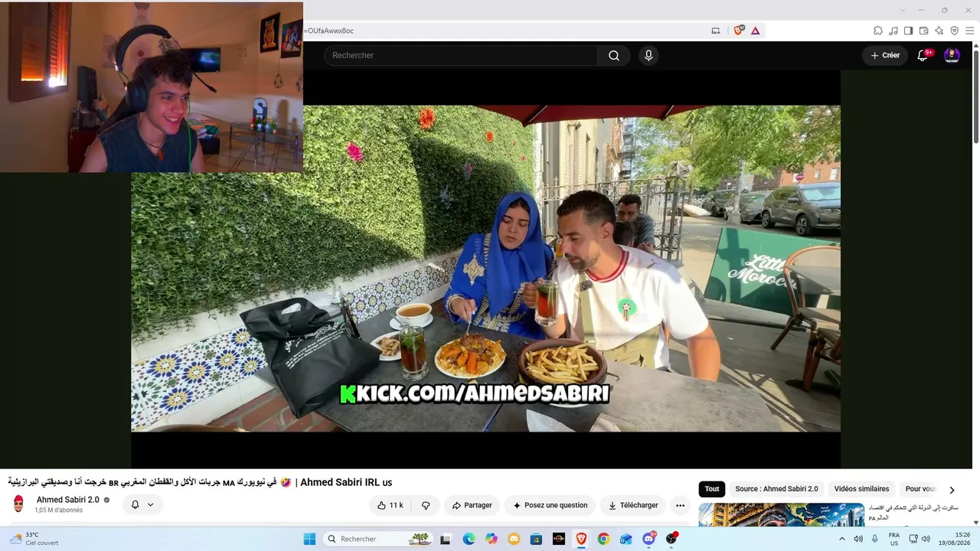The height and width of the screenshot is (551, 980).
Task: Open more actions three-dot menu under video
Action: click(x=680, y=505)
